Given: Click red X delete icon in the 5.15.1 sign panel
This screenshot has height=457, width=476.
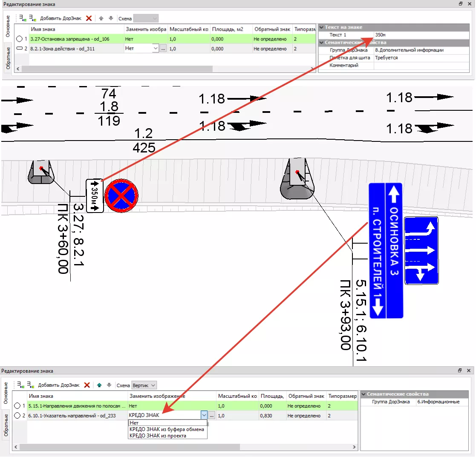Looking at the screenshot, I should click(x=87, y=385).
